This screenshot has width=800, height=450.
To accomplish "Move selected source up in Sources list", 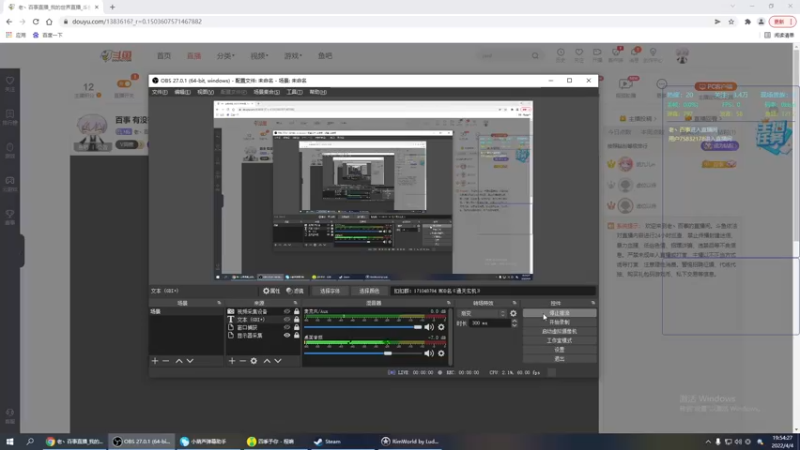I will pyautogui.click(x=267, y=361).
